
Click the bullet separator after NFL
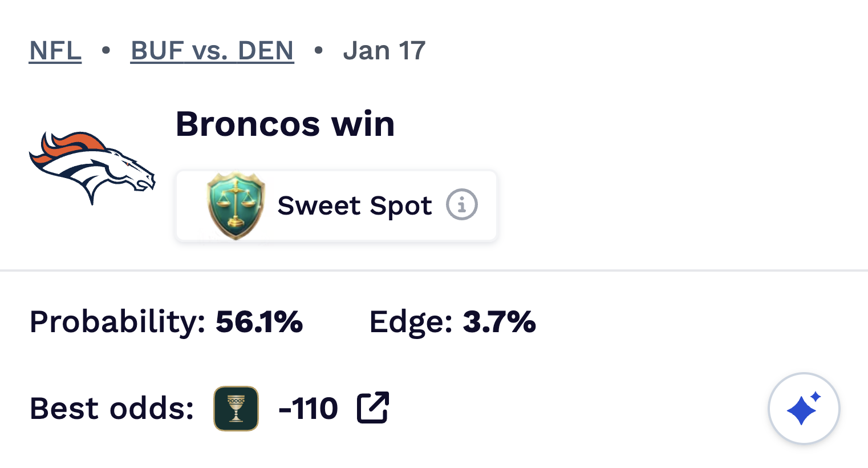coord(106,51)
